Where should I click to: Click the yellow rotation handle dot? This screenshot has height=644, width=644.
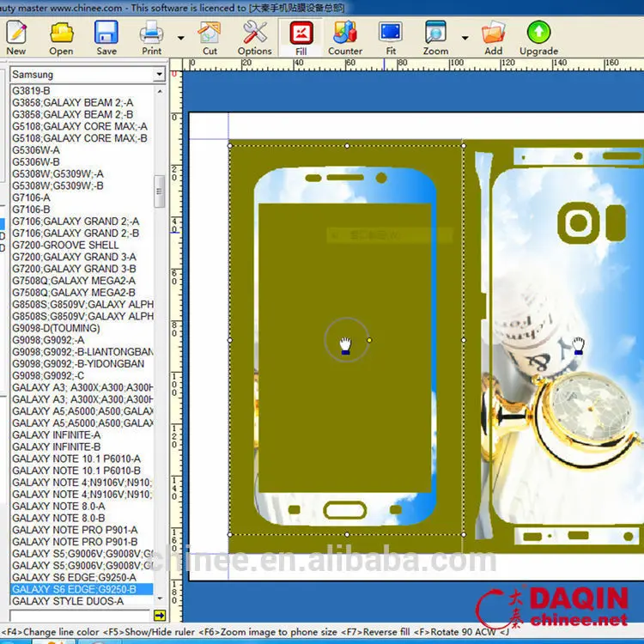pos(369,340)
